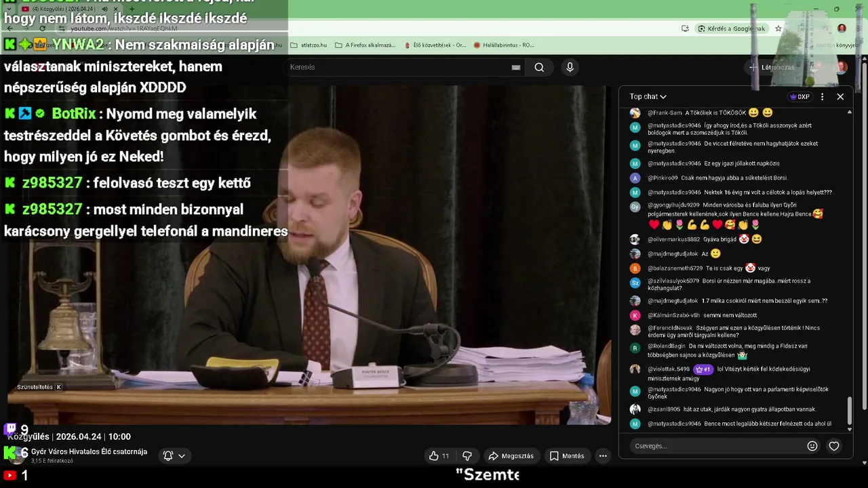Click @Pinkiro09 username in chat
This screenshot has height=488, width=868.
pos(663,178)
